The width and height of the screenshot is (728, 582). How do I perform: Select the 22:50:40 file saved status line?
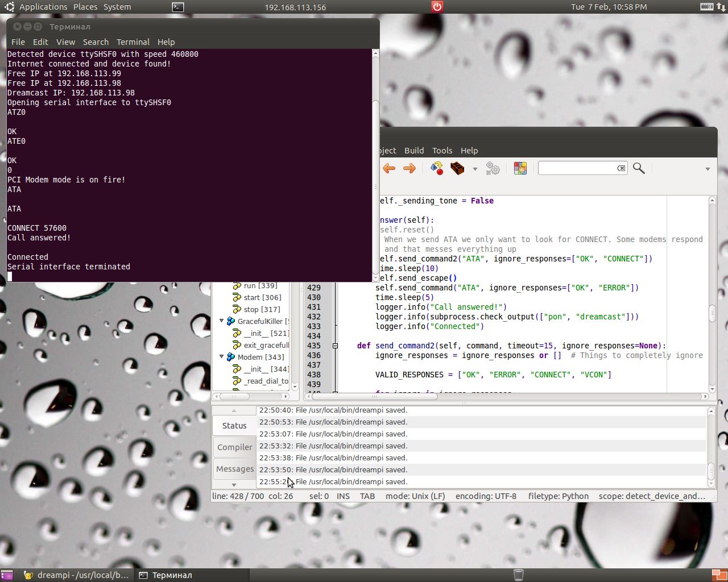pyautogui.click(x=481, y=410)
